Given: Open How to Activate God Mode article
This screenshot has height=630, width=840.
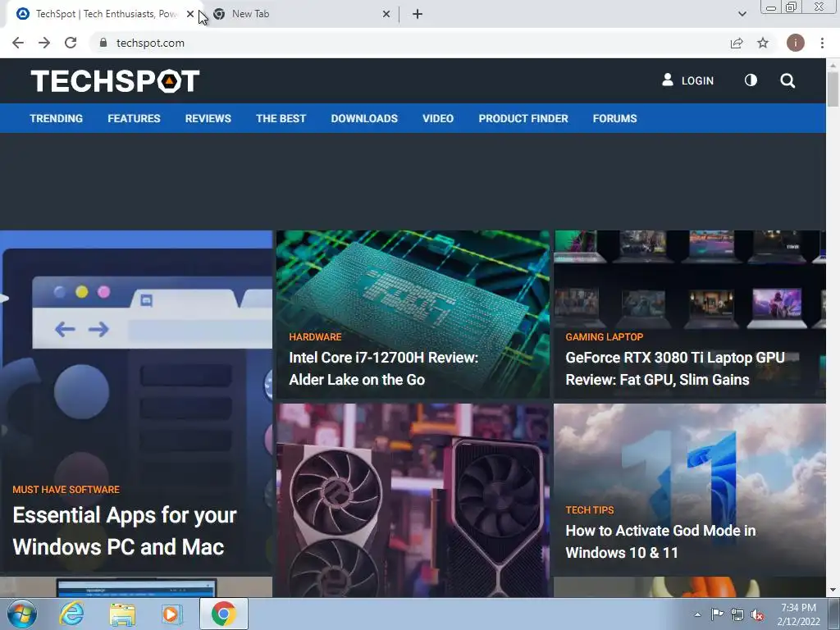Looking at the screenshot, I should (x=660, y=541).
